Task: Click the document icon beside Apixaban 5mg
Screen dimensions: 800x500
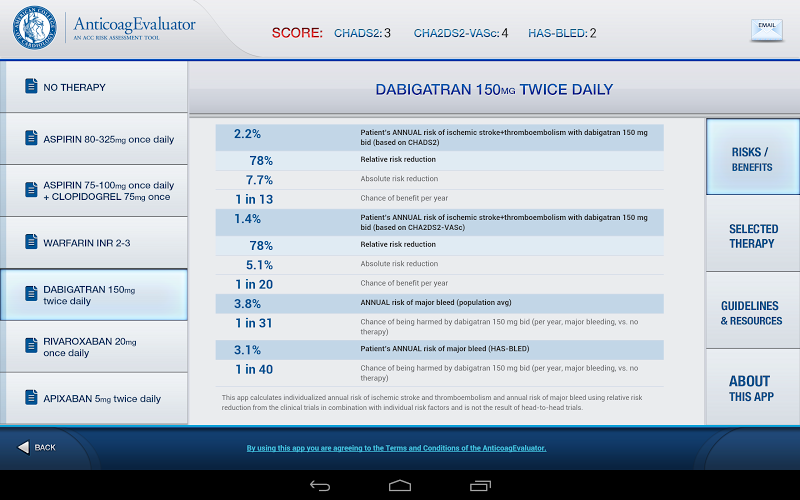Action: pyautogui.click(x=31, y=397)
